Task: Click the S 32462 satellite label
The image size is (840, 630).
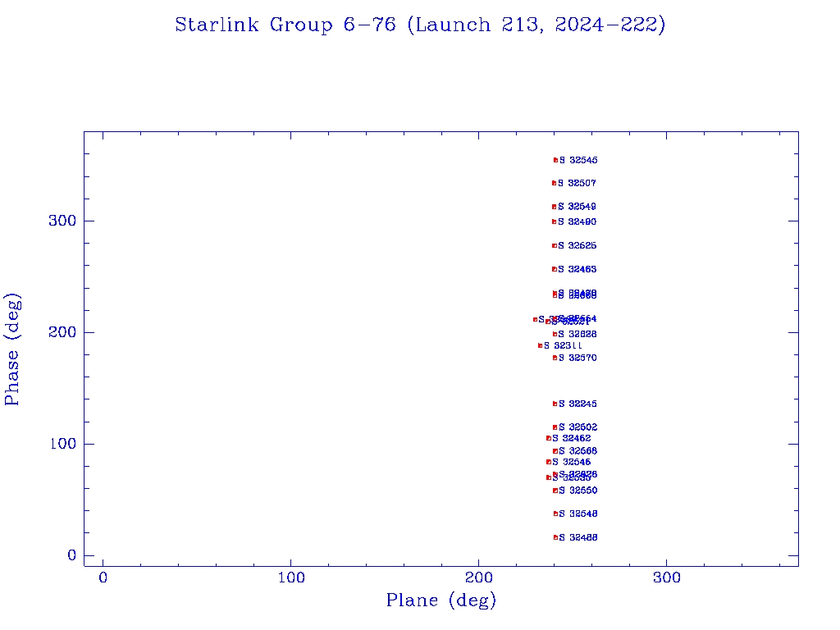Action: click(x=572, y=438)
